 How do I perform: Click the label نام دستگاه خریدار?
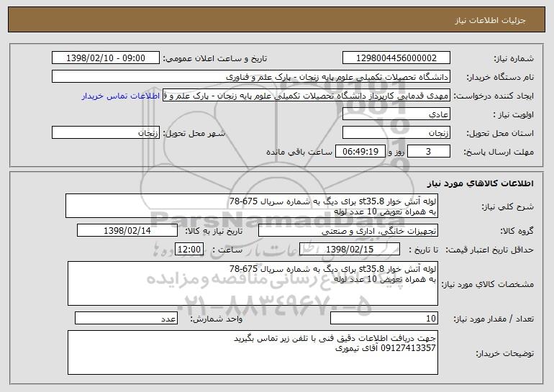click(x=500, y=78)
